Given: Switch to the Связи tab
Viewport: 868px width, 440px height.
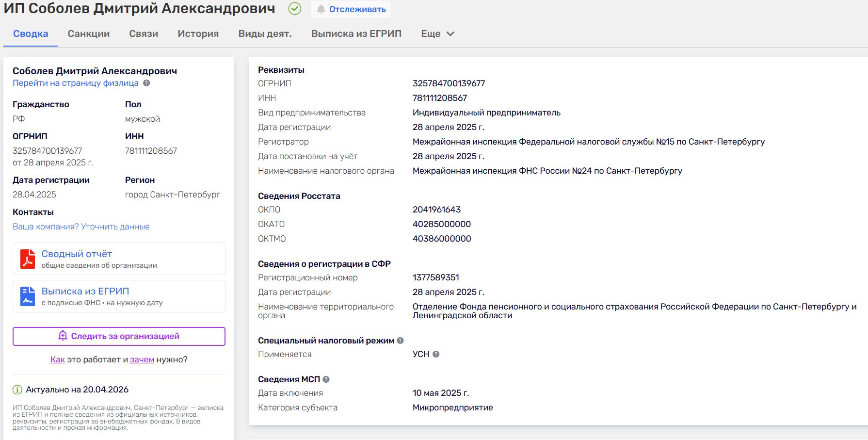Looking at the screenshot, I should click(144, 34).
